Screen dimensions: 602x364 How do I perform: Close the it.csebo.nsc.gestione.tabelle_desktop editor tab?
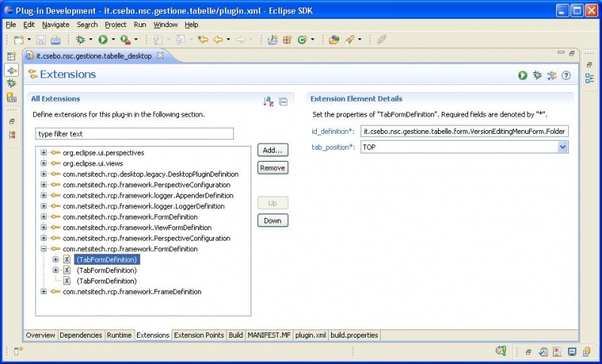tap(160, 56)
